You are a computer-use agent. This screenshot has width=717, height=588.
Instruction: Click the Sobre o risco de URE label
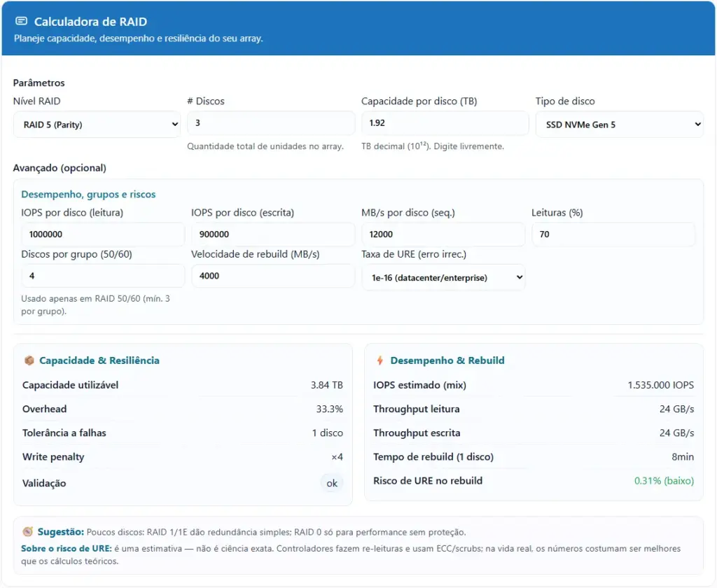[x=67, y=548]
